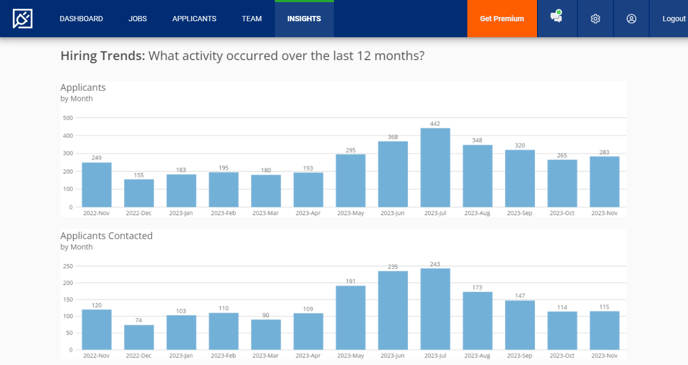Screen dimensions: 688x365
Task: Click the 191 value label
Action: point(351,281)
